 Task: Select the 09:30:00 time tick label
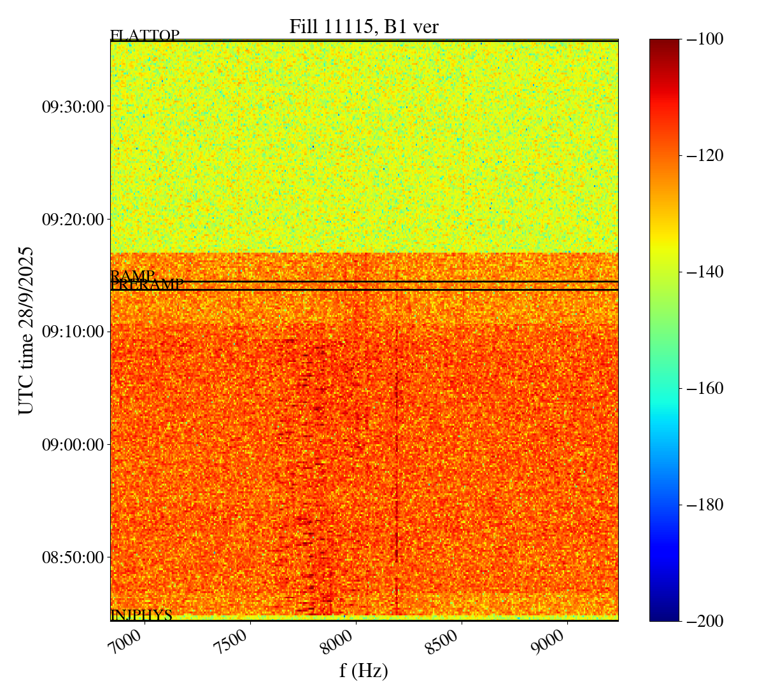click(73, 106)
